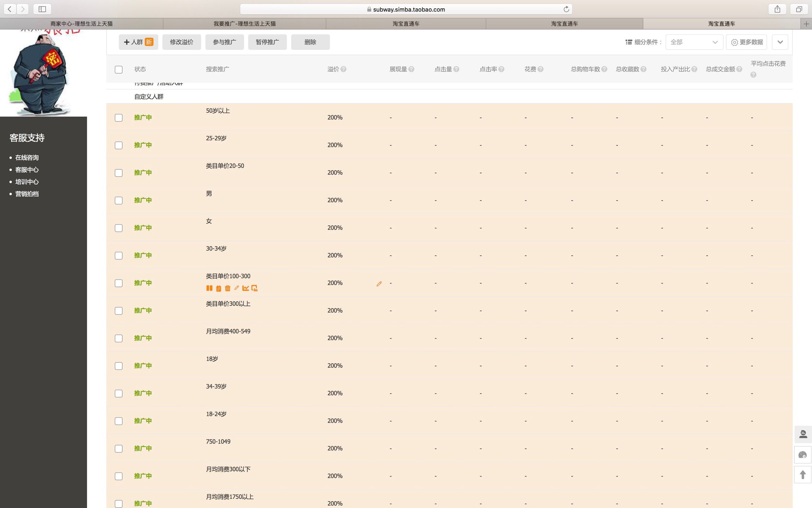
Task: Expand the chevron button beside 更多数据
Action: 780,42
